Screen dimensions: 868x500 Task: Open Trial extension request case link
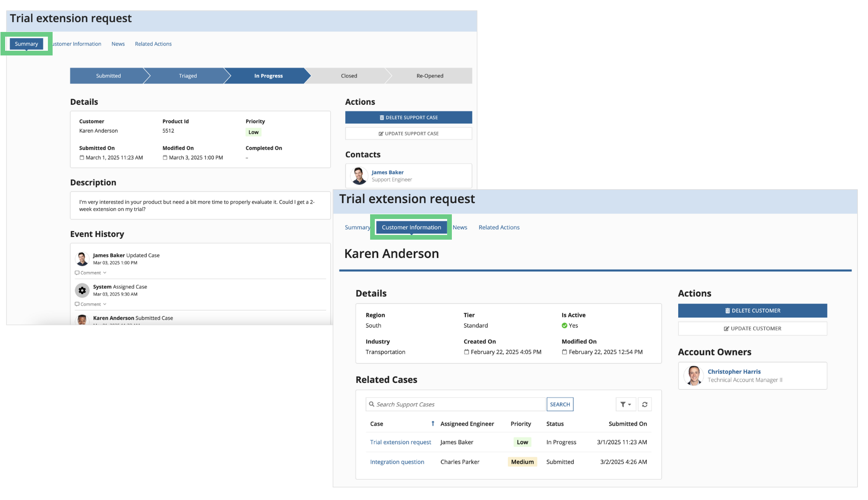click(401, 442)
